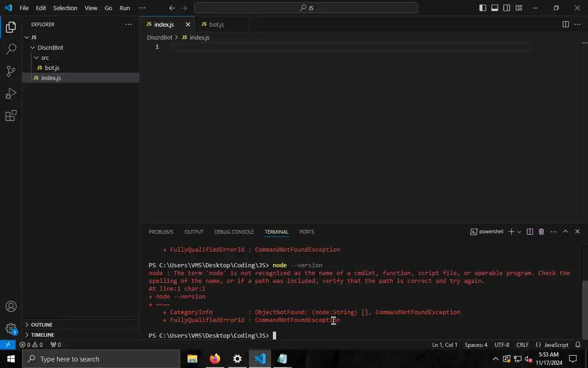Customize layout icon in title bar
This screenshot has height=368, width=588.
[519, 8]
